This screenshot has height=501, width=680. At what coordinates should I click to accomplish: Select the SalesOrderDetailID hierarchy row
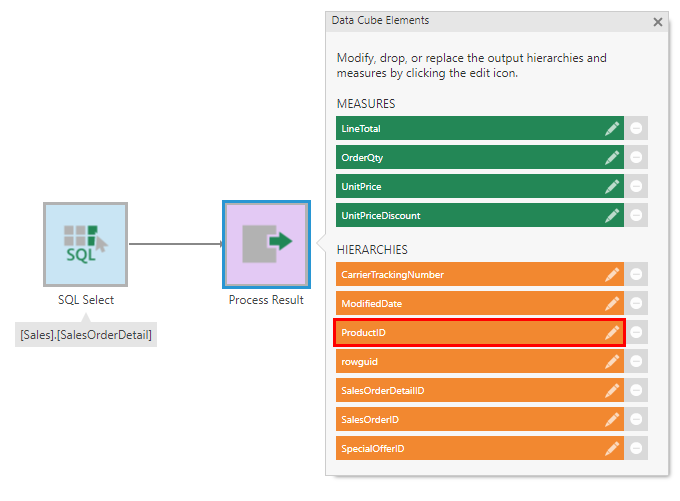coord(460,391)
